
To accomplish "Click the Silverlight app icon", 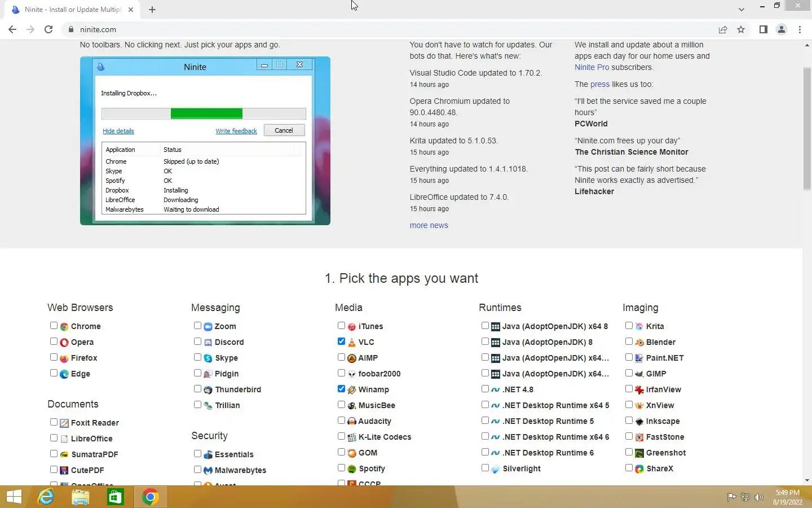I will (496, 468).
